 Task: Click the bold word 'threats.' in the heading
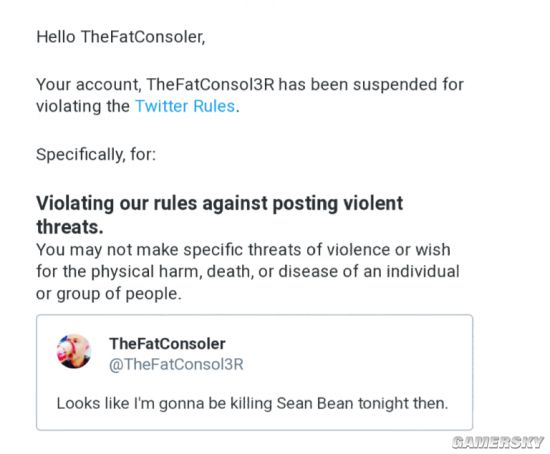coord(70,227)
